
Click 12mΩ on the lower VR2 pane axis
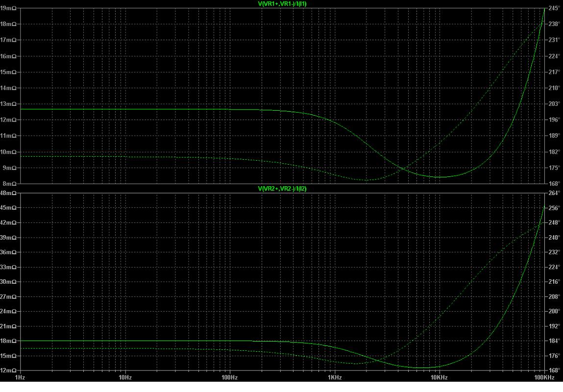[x=8, y=370]
